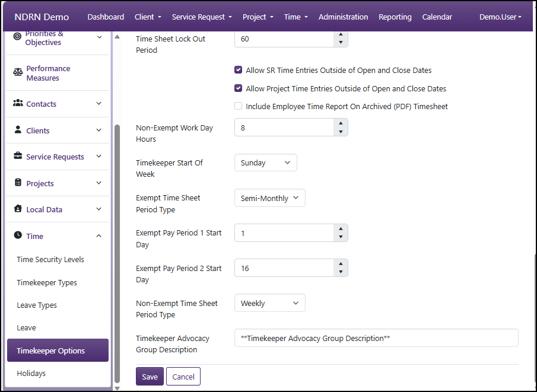This screenshot has height=392, width=537.
Task: Go to Dashboard in navbar
Action: (x=106, y=17)
